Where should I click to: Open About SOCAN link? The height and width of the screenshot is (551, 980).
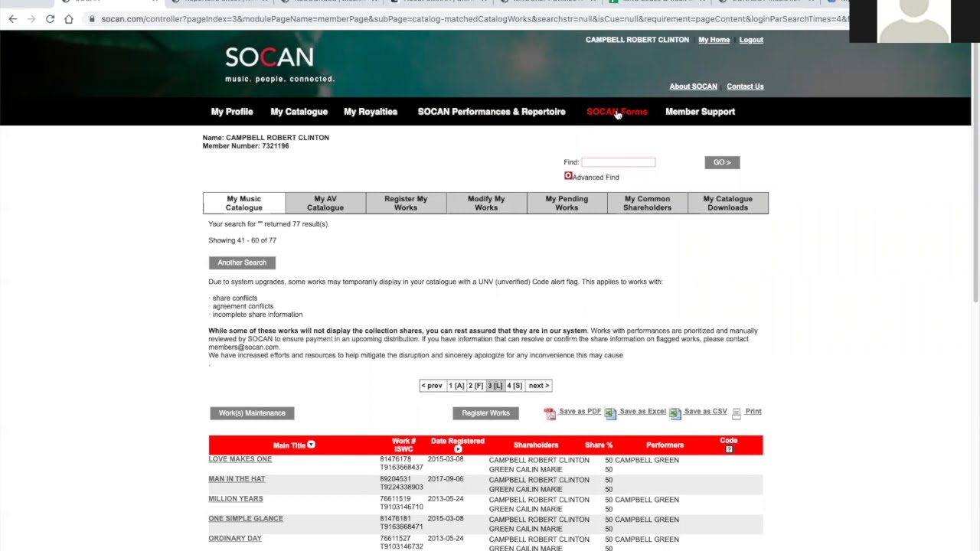pos(693,86)
